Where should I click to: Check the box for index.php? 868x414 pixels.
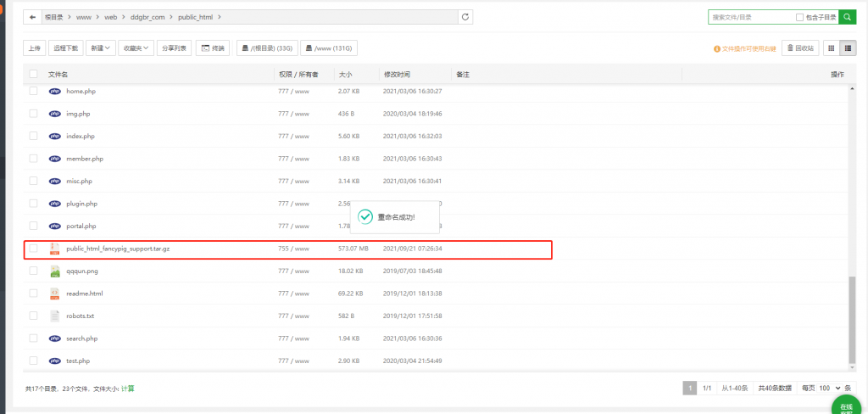34,136
